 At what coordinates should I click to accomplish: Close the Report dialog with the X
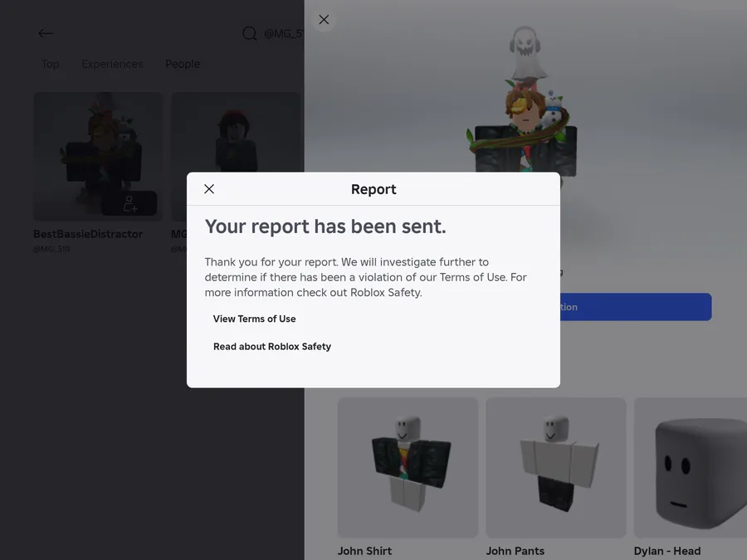pyautogui.click(x=209, y=189)
